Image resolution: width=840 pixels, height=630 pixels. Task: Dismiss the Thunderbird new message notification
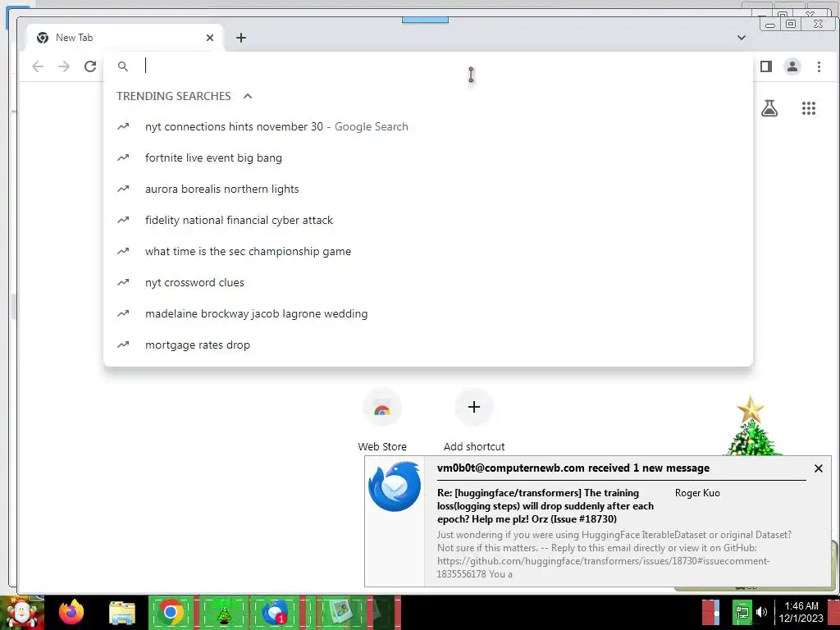click(818, 468)
